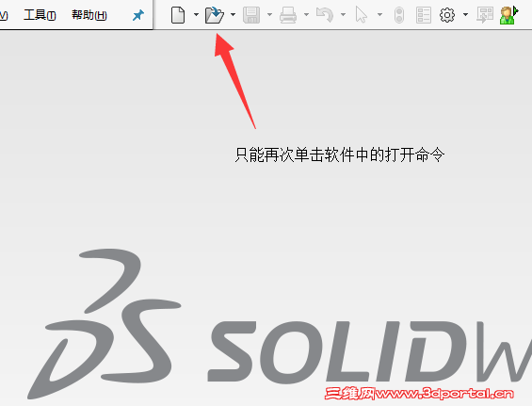Open the 帮助(H) menu
Viewport: 532px width, 406px height.
(x=89, y=15)
